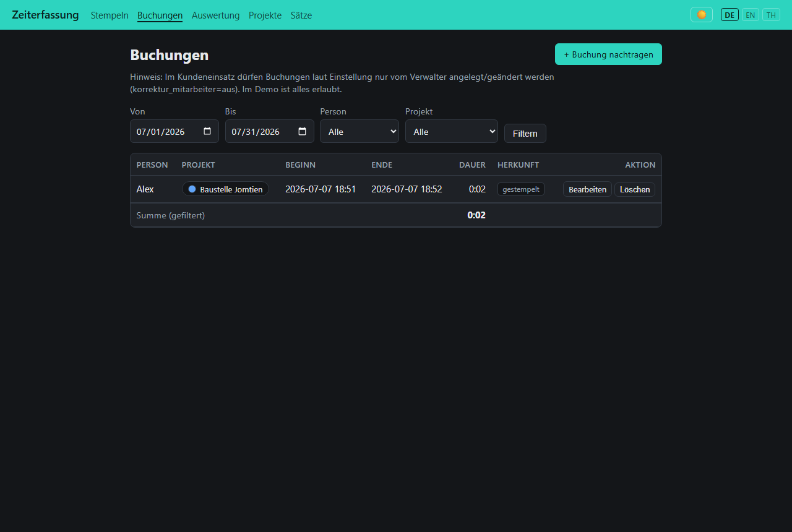Viewport: 792px width, 532px height.
Task: Click into the Von date input
Action: (174, 131)
